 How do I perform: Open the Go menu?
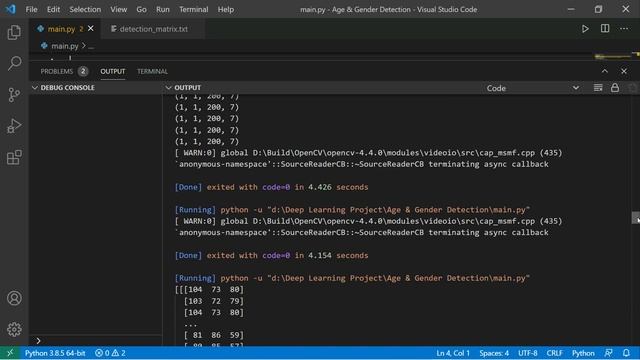(x=141, y=9)
